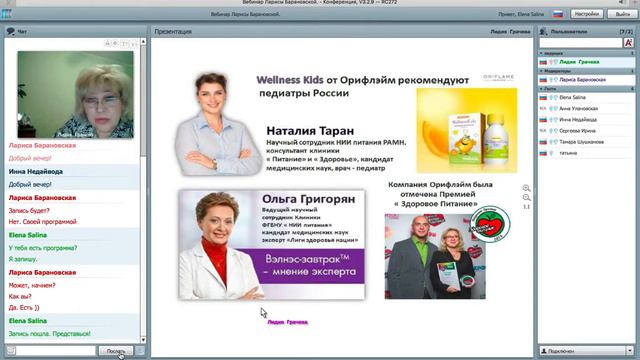
Task: Click the flag icon next to Инна Недайвода
Action: 543,120
